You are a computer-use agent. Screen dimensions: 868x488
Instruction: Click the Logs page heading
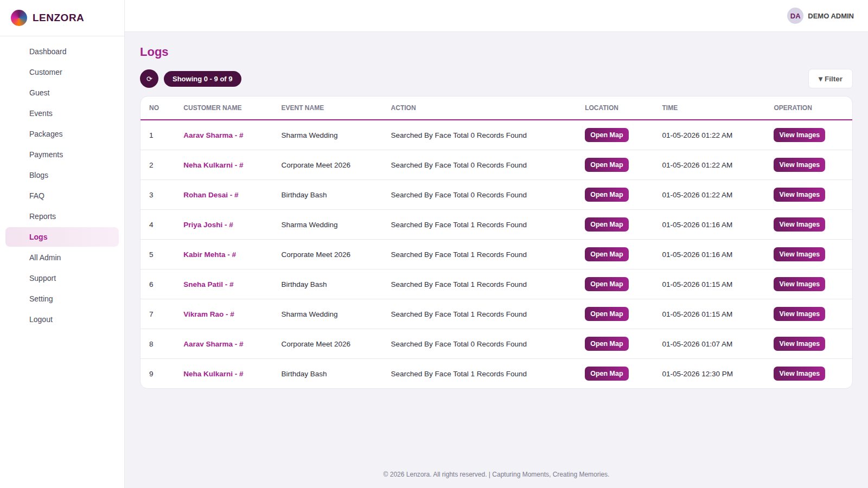pos(154,52)
